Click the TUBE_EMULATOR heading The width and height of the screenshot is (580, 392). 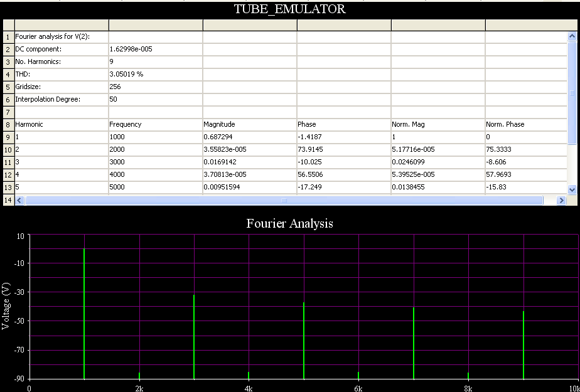coord(289,9)
